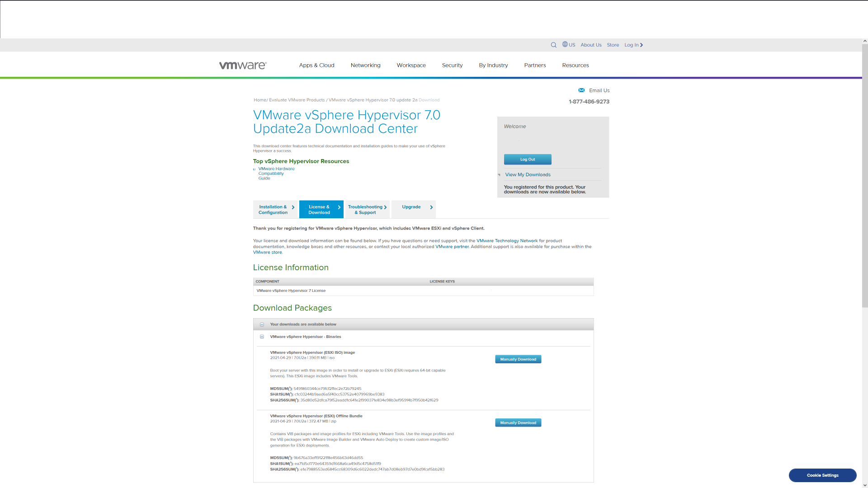Image resolution: width=868 pixels, height=488 pixels.
Task: Click phone number 1-877-486-9273
Action: tap(589, 102)
